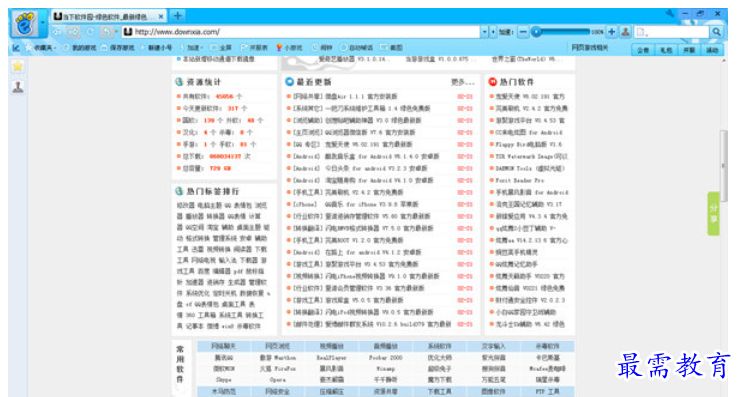
Task: Select 网络聊天 category tab
Action: 223,347
